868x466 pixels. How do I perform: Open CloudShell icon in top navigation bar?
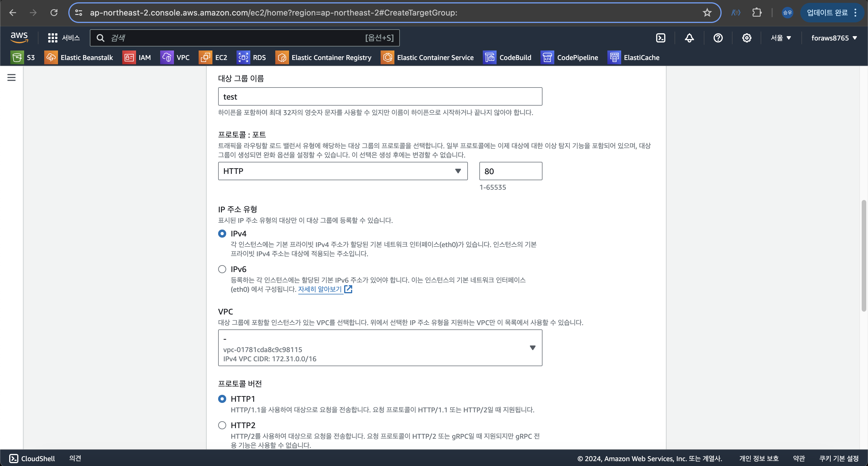click(660, 38)
